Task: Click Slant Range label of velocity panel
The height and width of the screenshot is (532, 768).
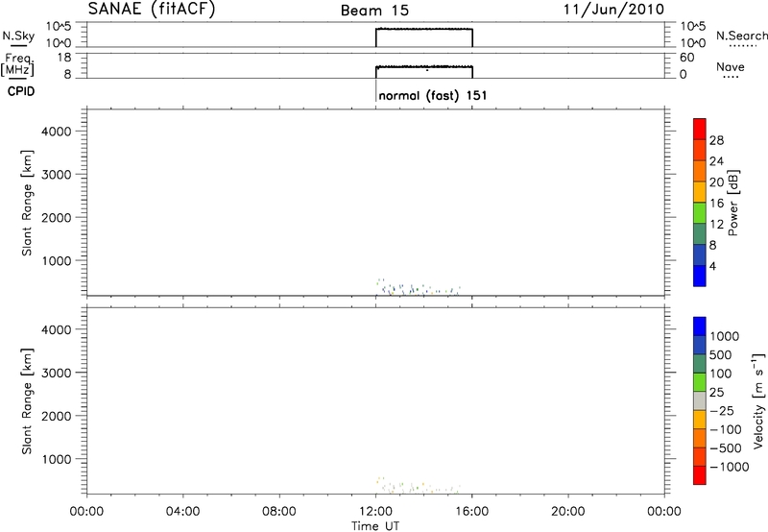Action: (x=27, y=401)
